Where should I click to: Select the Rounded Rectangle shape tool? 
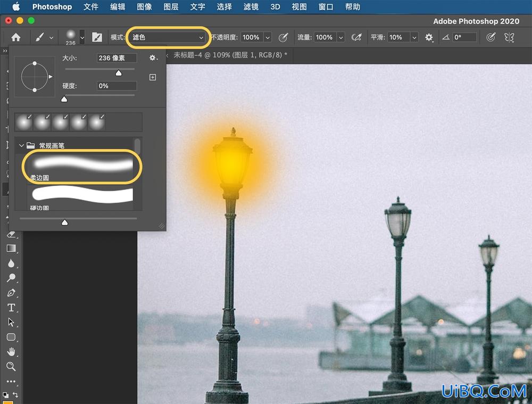(11, 337)
